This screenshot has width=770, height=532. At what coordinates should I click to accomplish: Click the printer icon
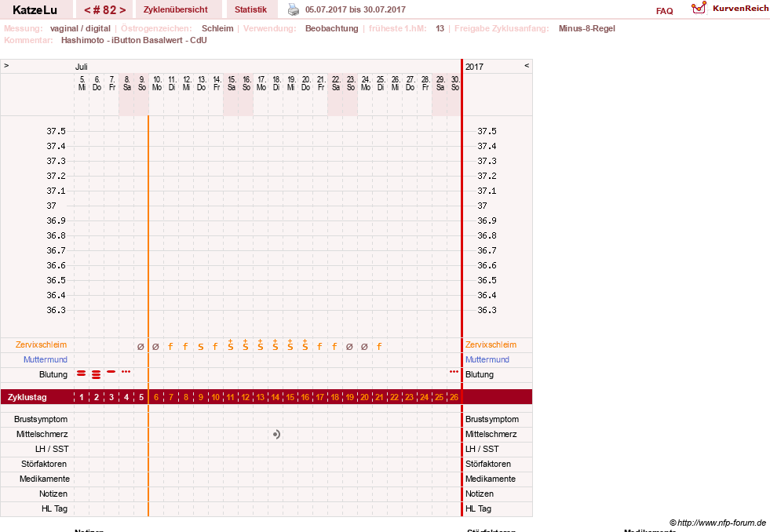click(x=294, y=9)
